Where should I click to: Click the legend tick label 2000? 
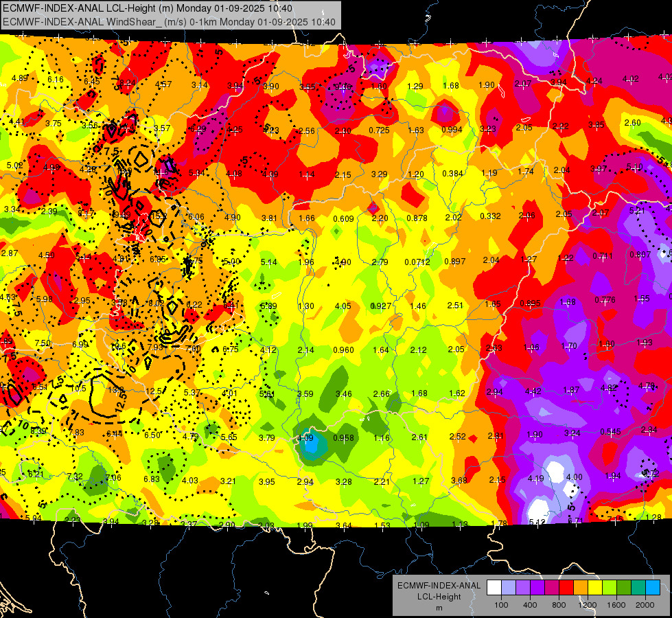[x=645, y=605]
